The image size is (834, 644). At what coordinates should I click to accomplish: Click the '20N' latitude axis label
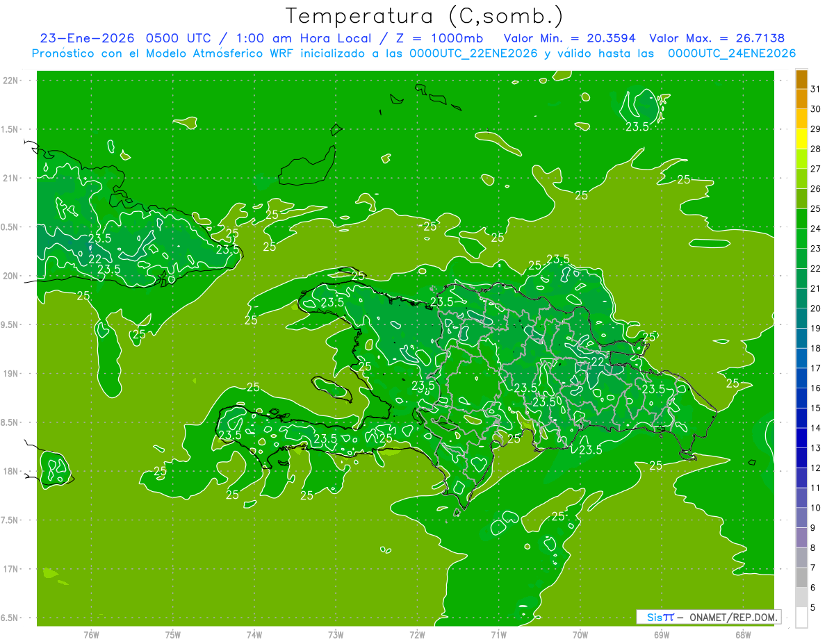click(x=11, y=276)
